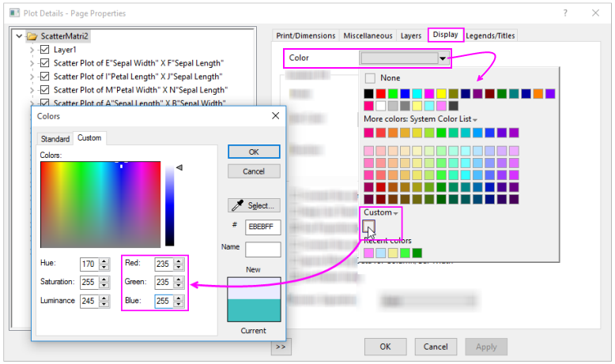
Task: Open the Custom colors dropdown arrow
Action: (396, 213)
